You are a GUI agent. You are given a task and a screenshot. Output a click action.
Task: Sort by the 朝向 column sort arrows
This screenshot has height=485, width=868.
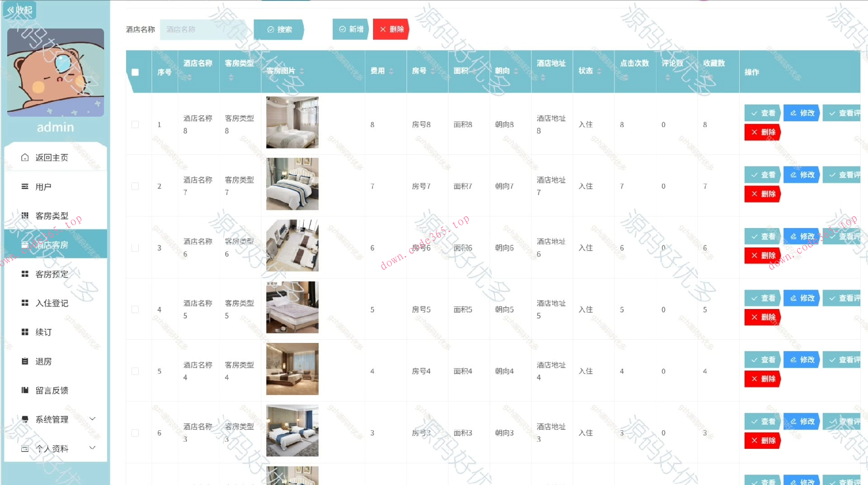(x=516, y=71)
